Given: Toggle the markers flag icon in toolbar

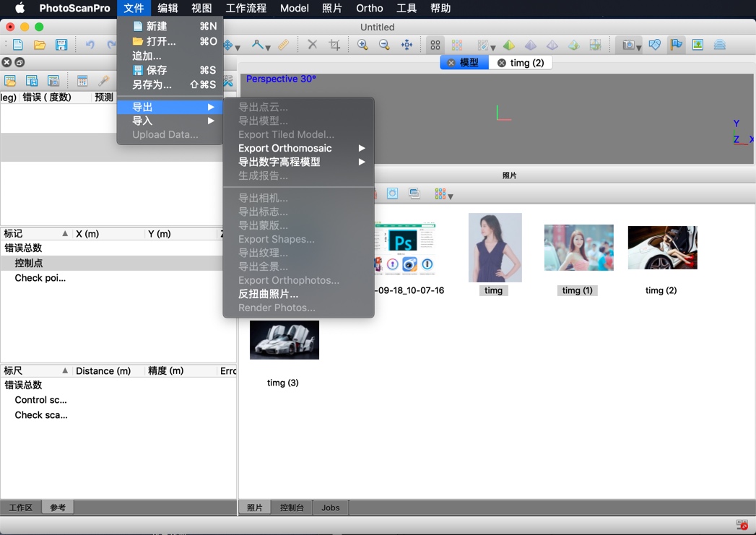Looking at the screenshot, I should (x=676, y=44).
